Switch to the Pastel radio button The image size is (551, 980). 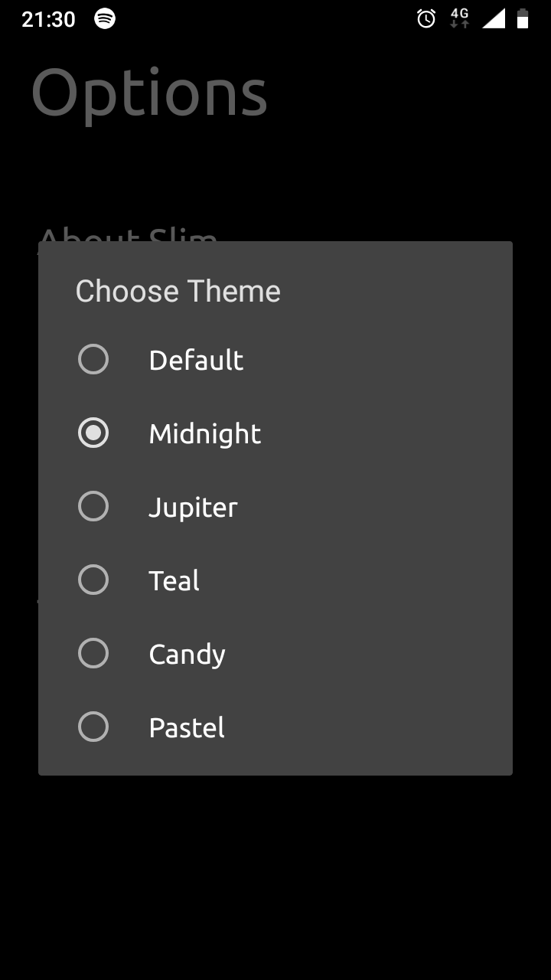[x=93, y=727]
